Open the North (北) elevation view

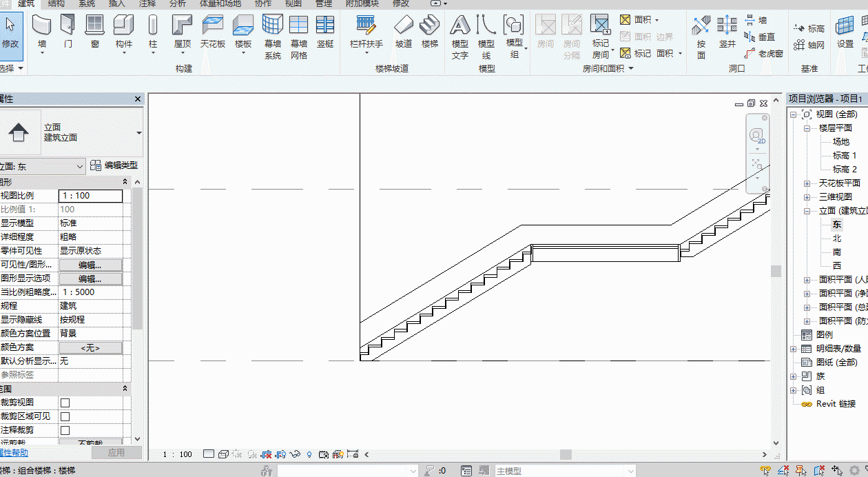pyautogui.click(x=837, y=238)
